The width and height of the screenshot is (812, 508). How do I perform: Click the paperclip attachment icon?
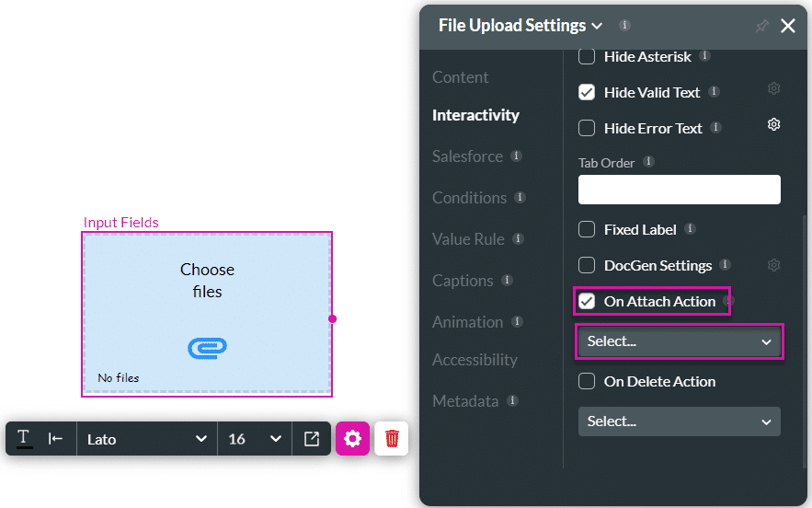207,349
